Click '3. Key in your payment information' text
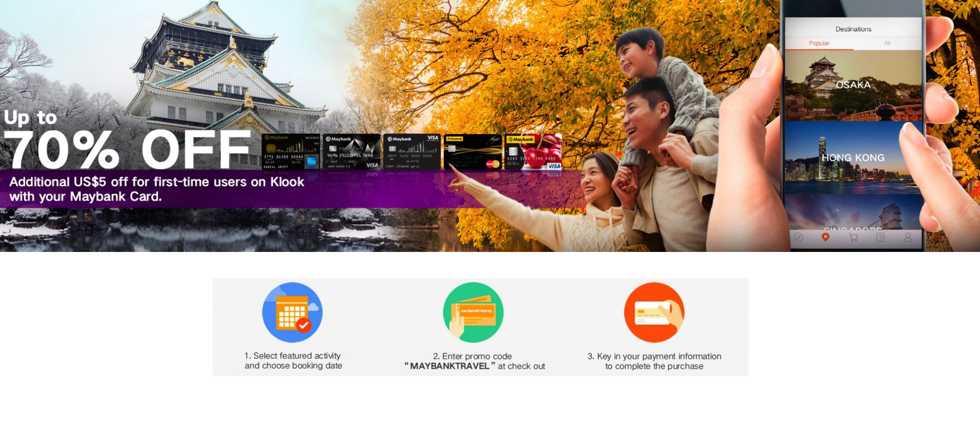980x427 pixels. [654, 356]
